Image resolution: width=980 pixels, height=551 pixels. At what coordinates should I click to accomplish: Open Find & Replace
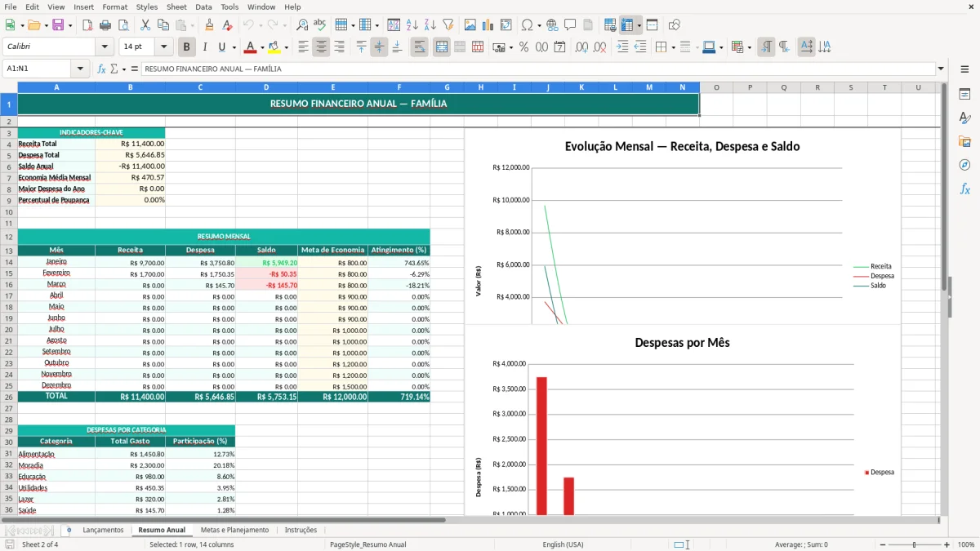[302, 25]
